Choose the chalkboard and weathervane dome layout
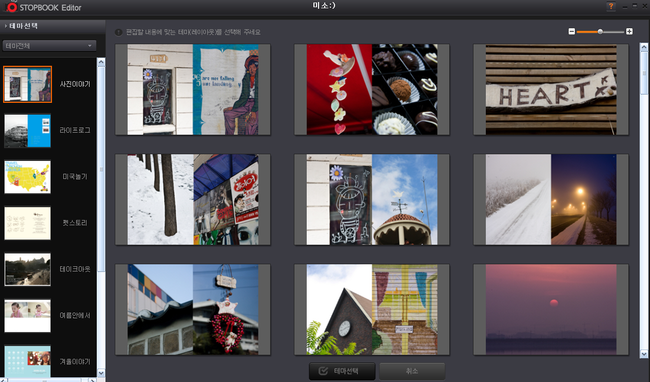Screen dimensions: 650x382 coord(372,200)
